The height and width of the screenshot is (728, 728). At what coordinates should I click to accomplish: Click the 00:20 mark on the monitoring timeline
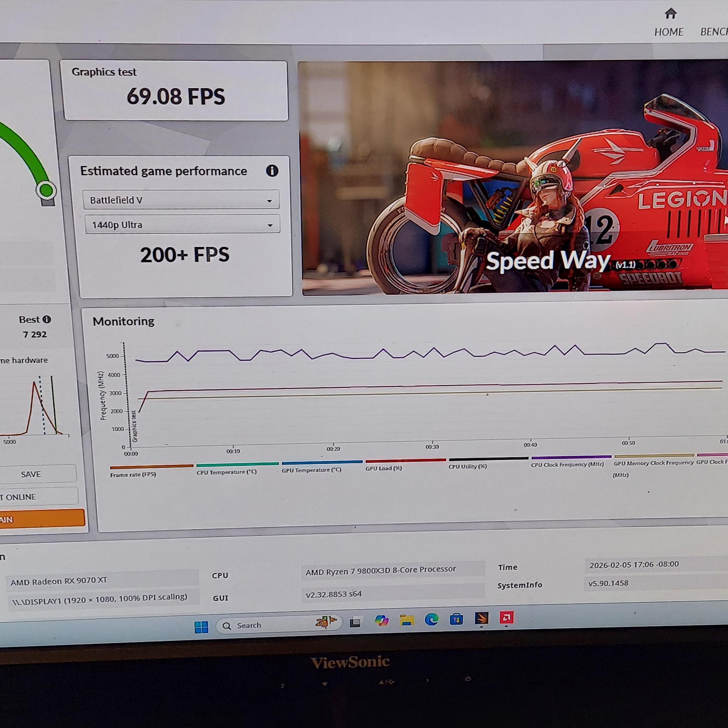pos(333,449)
